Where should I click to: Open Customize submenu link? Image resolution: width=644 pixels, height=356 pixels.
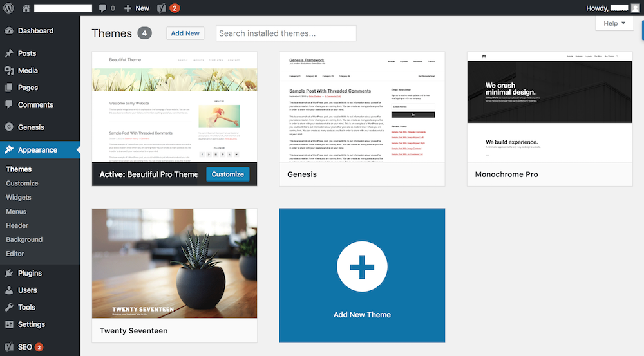pos(22,183)
